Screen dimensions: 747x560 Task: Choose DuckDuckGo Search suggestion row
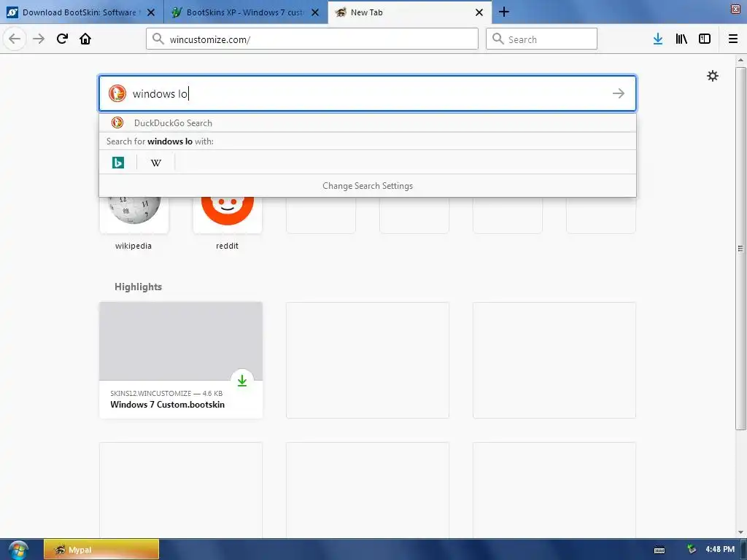click(368, 122)
